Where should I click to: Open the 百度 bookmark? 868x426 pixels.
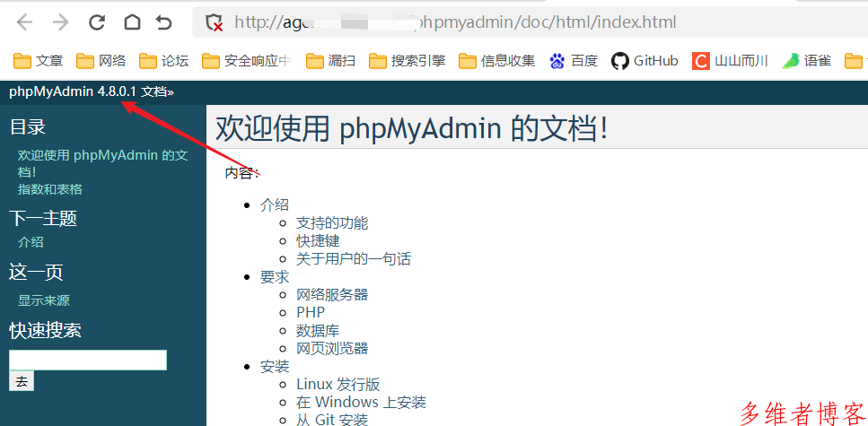[574, 61]
